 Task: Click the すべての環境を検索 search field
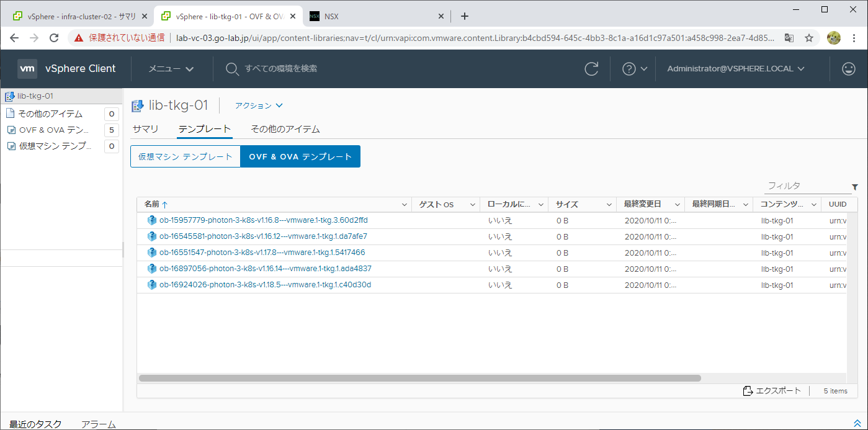[x=281, y=69]
